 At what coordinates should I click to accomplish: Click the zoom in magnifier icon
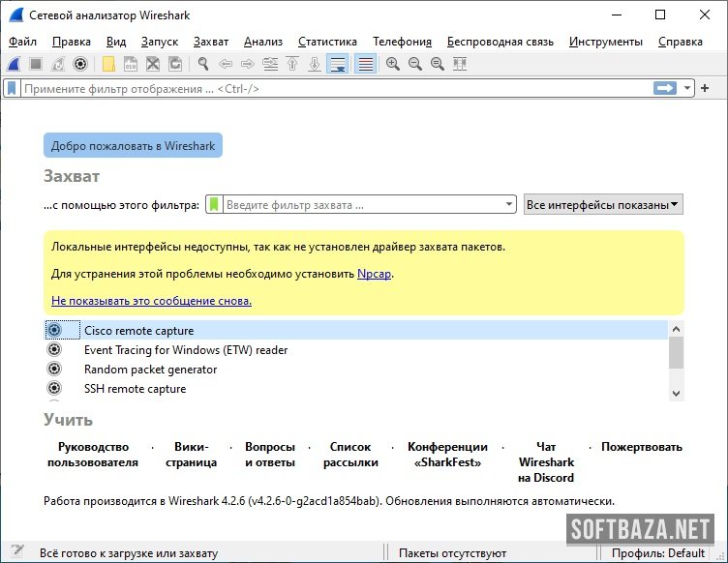point(392,64)
